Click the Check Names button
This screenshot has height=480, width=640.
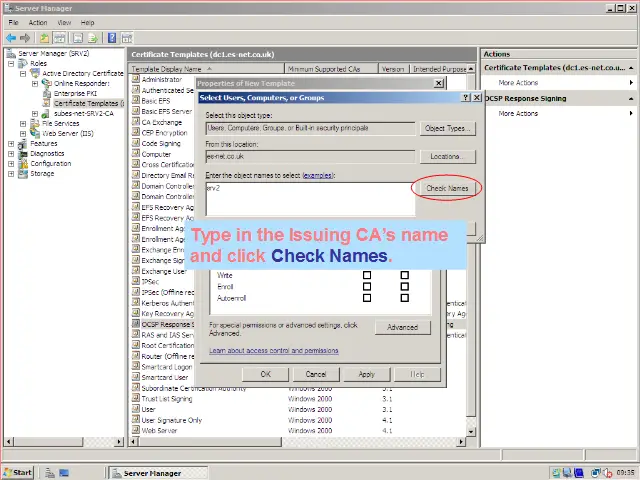pos(447,188)
